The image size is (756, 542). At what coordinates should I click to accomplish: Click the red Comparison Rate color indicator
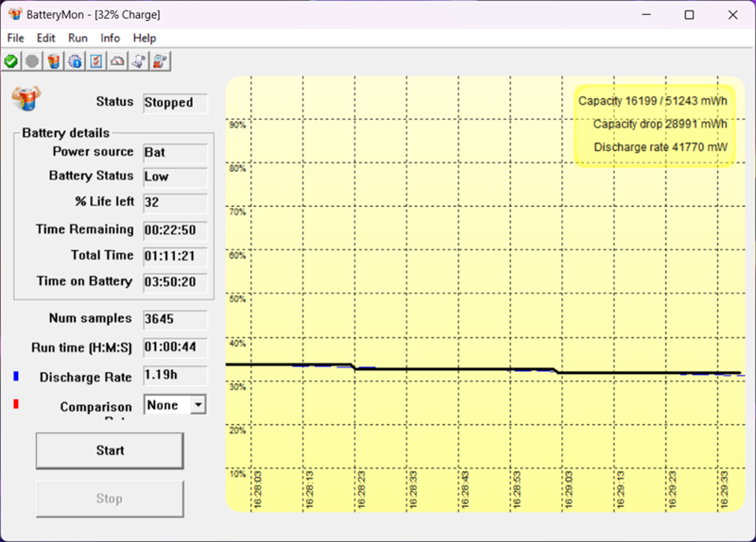[16, 404]
